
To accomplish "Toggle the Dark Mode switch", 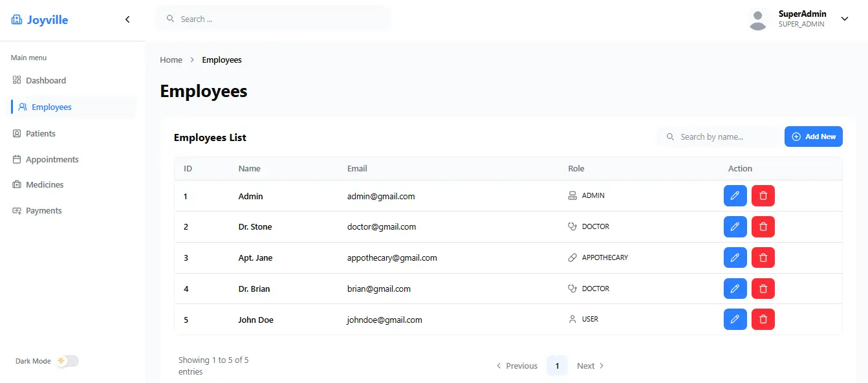I will 67,361.
